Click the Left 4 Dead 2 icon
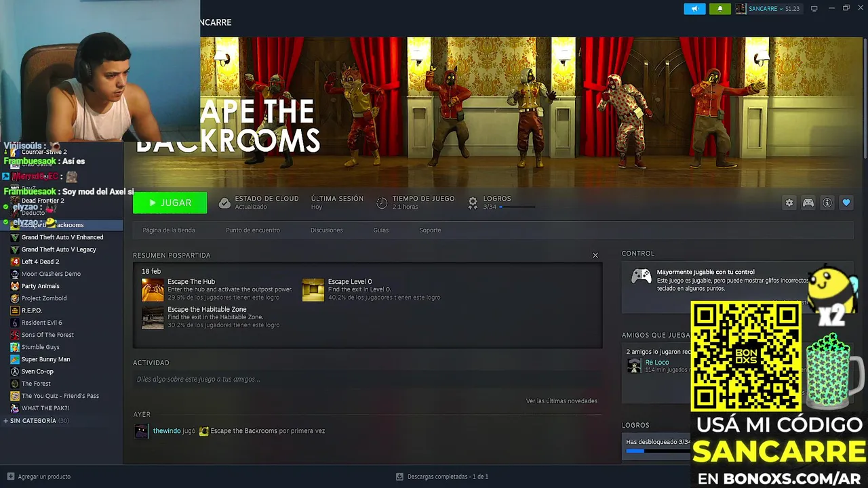 click(x=15, y=262)
